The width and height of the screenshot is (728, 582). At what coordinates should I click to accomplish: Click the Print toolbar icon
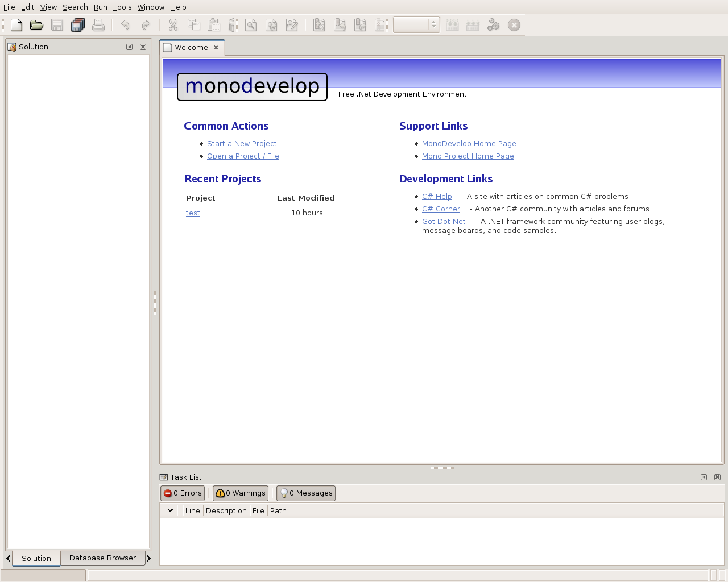(98, 25)
